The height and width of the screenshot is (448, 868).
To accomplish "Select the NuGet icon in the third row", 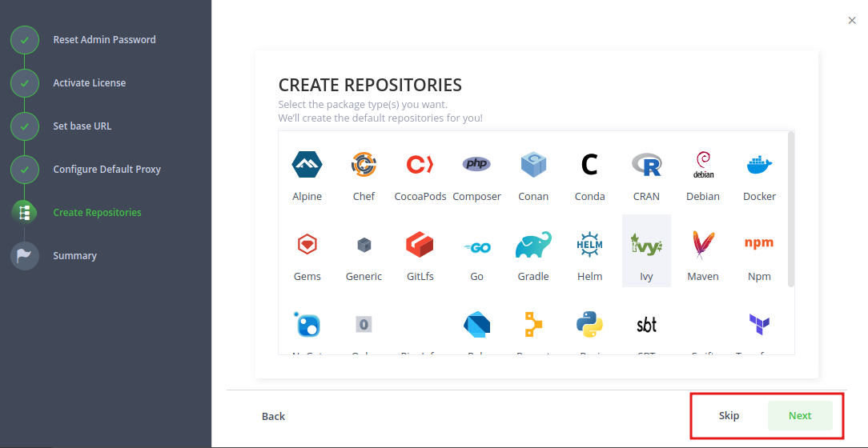I will click(307, 325).
